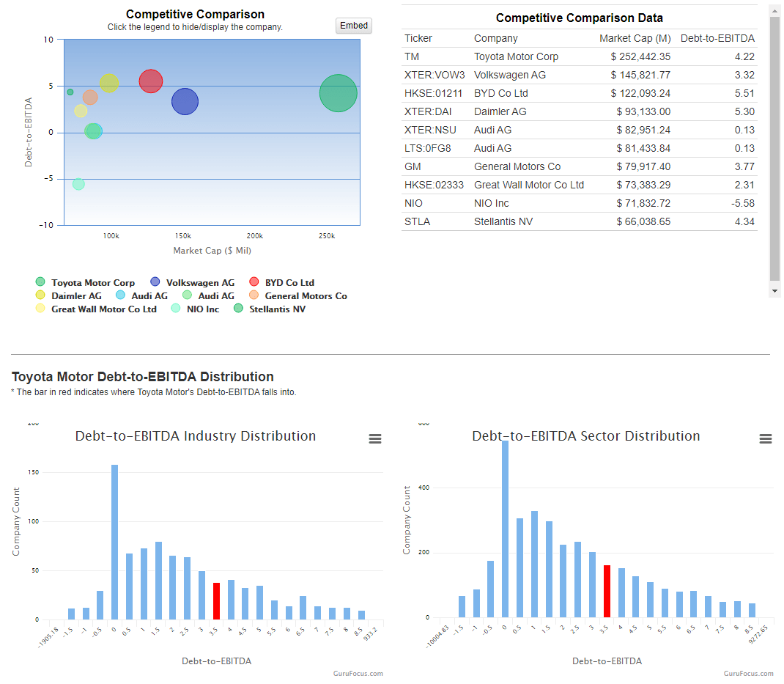The width and height of the screenshot is (784, 684).
Task: Click the yellow Great Wall Motor legend marker
Action: (x=40, y=309)
